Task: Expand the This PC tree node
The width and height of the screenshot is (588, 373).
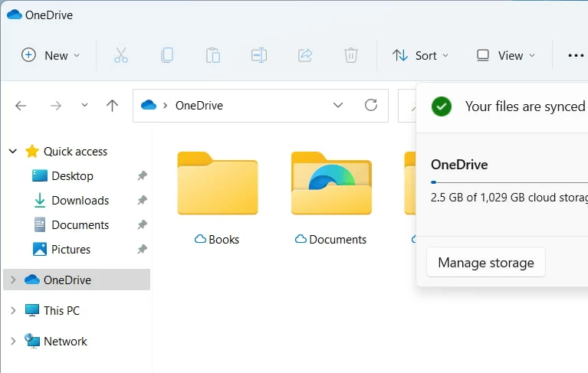Action: click(x=13, y=311)
